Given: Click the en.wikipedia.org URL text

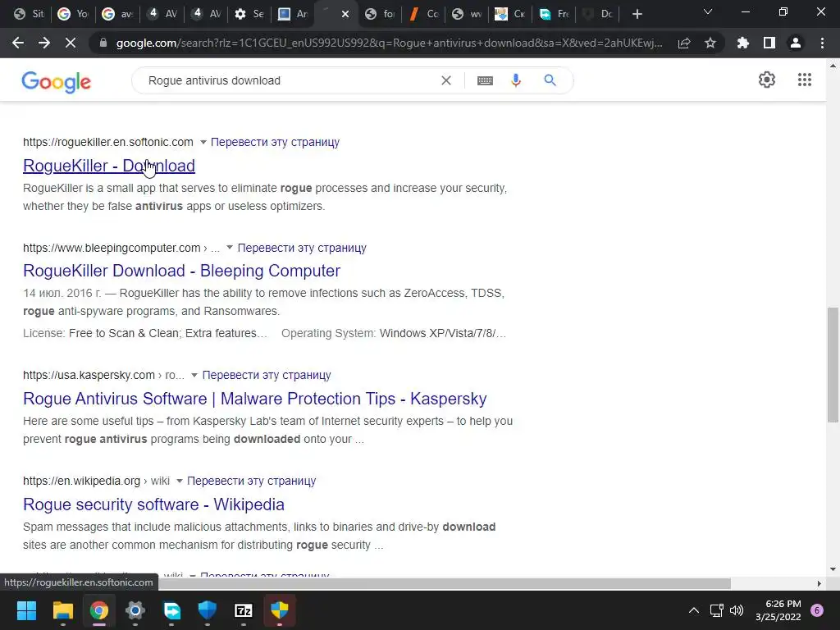Looking at the screenshot, I should point(81,481).
